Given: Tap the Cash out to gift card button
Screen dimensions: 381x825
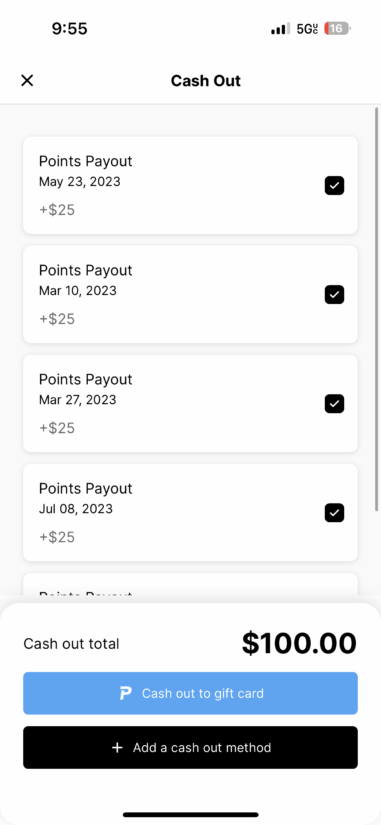Looking at the screenshot, I should point(190,693).
